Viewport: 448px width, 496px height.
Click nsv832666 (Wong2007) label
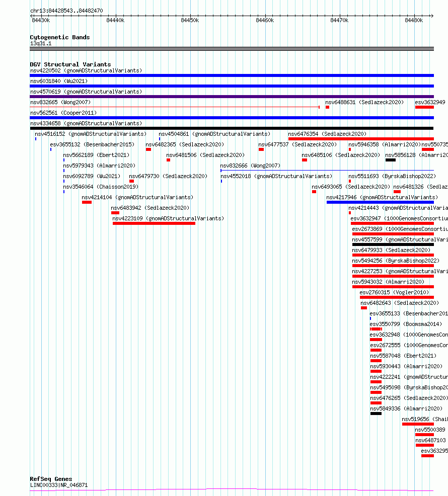tap(251, 166)
